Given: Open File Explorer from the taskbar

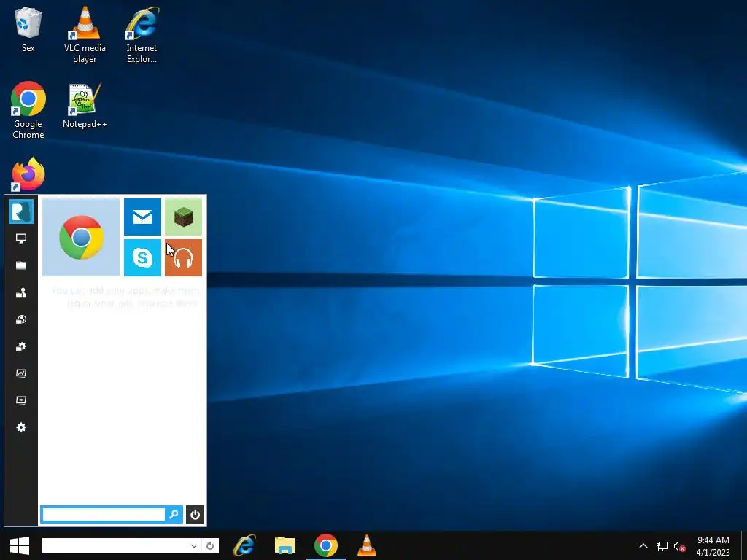Looking at the screenshot, I should pos(285,545).
